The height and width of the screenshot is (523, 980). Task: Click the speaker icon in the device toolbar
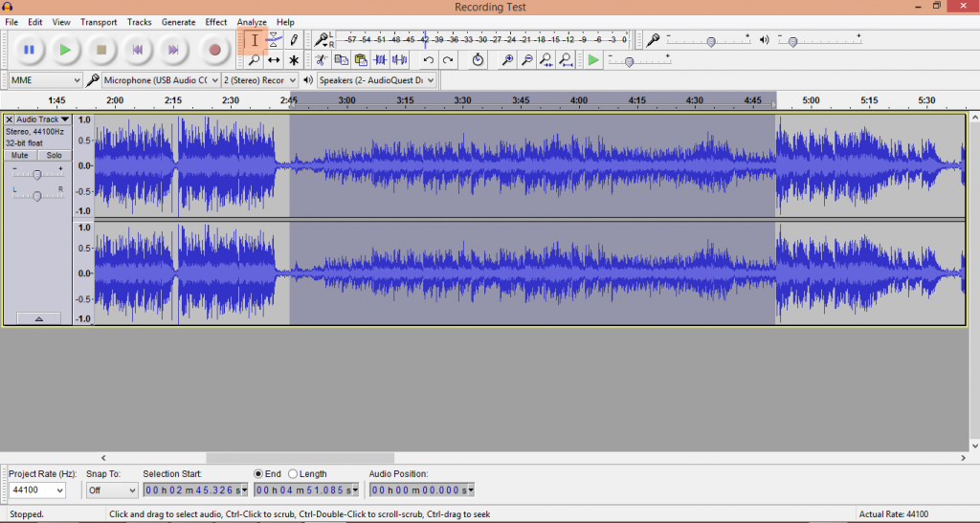click(x=308, y=80)
